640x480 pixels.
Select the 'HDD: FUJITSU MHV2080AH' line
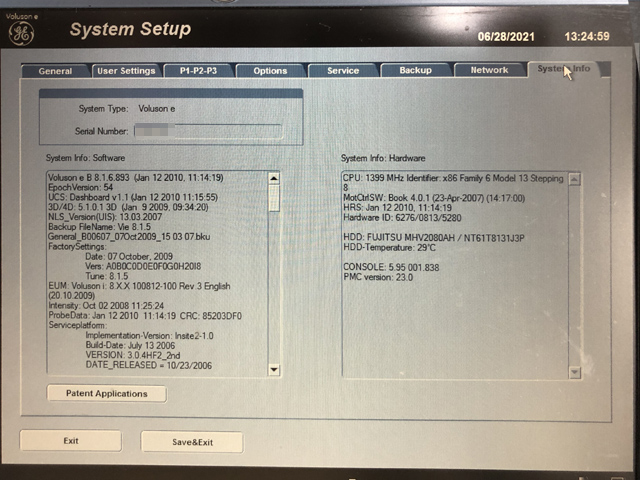point(434,238)
